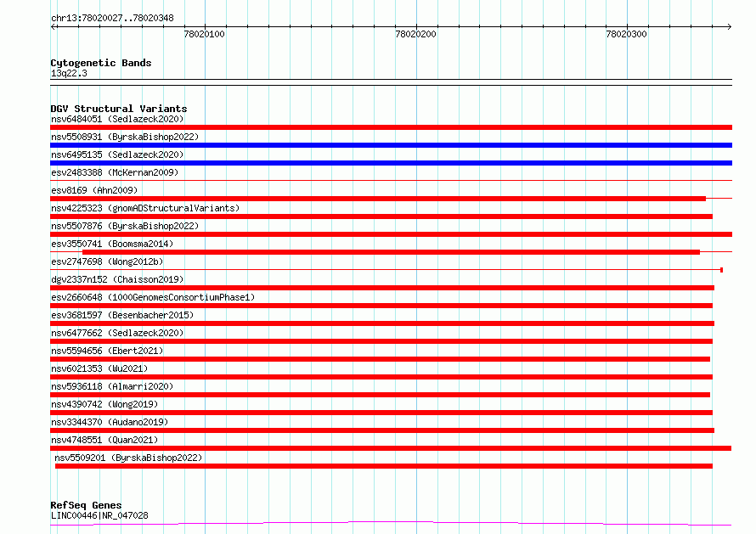Select variant nsv5508931 (ByrskaBishop2022) label

tap(125, 137)
